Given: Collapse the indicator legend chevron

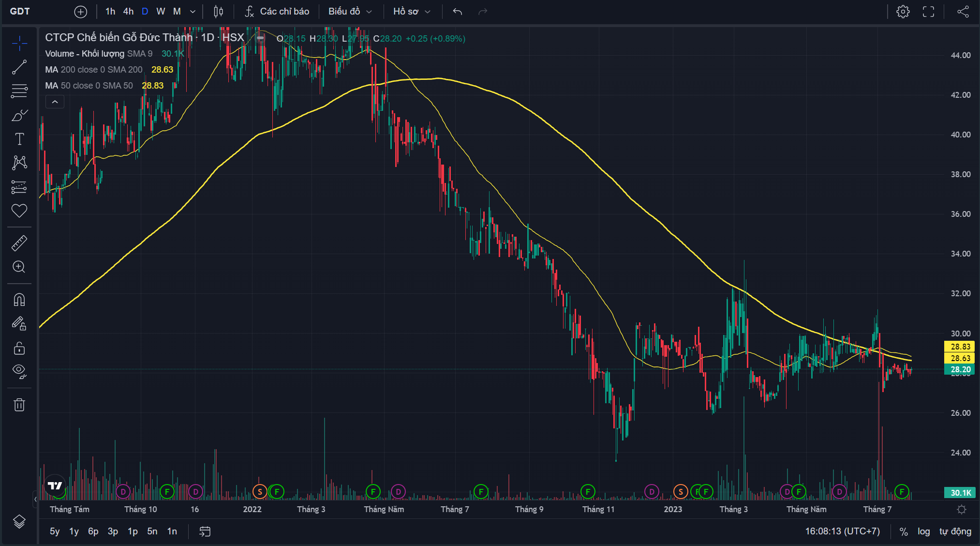Looking at the screenshot, I should pos(55,102).
